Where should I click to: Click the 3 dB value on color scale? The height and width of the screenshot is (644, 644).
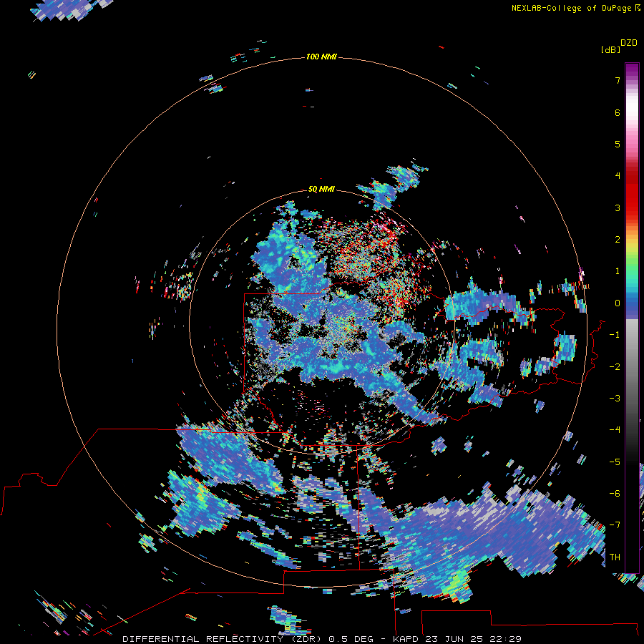click(618, 208)
